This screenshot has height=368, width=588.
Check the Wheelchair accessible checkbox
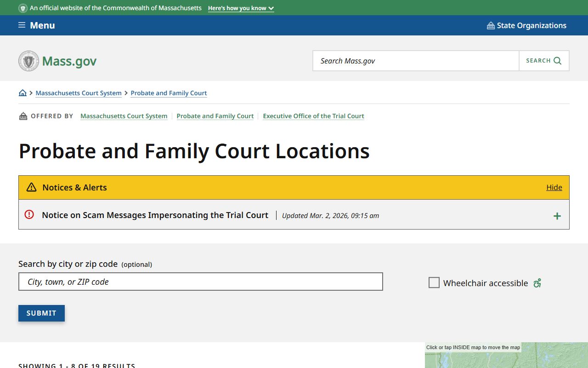click(x=434, y=282)
